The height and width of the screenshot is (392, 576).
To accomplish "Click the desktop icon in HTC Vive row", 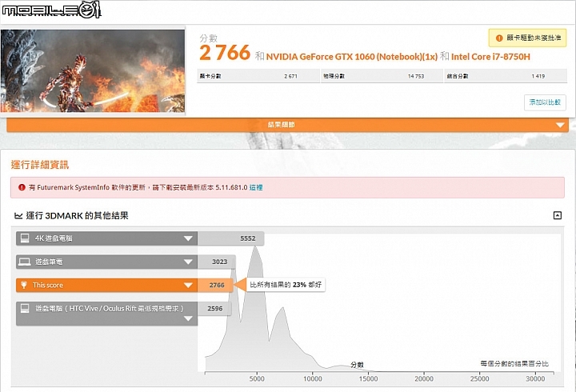I will coord(25,308).
